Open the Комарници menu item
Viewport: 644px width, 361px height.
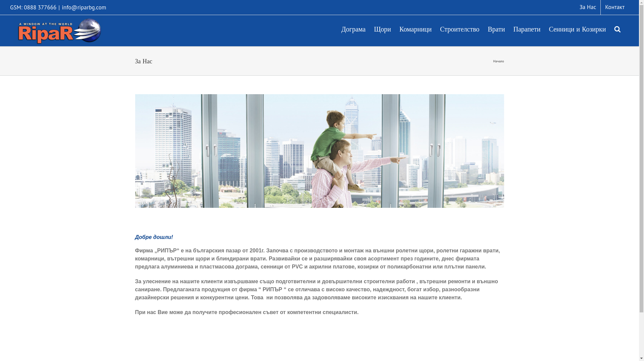pyautogui.click(x=415, y=29)
